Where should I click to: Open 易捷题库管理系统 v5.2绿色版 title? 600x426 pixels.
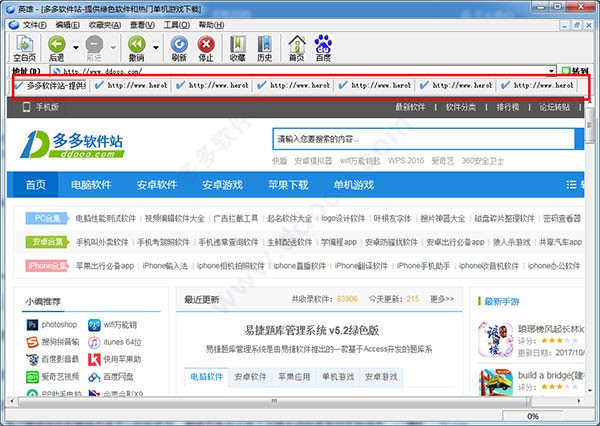pyautogui.click(x=312, y=330)
